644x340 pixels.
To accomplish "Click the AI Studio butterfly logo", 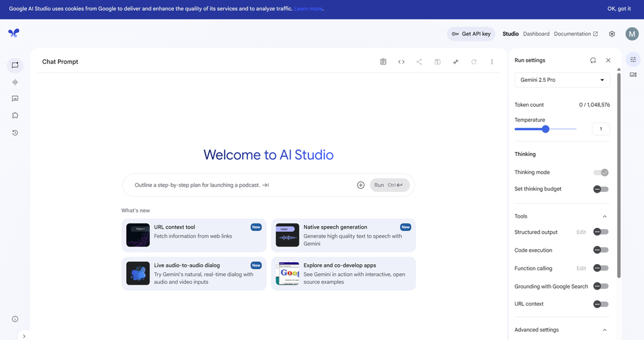I will click(x=14, y=33).
